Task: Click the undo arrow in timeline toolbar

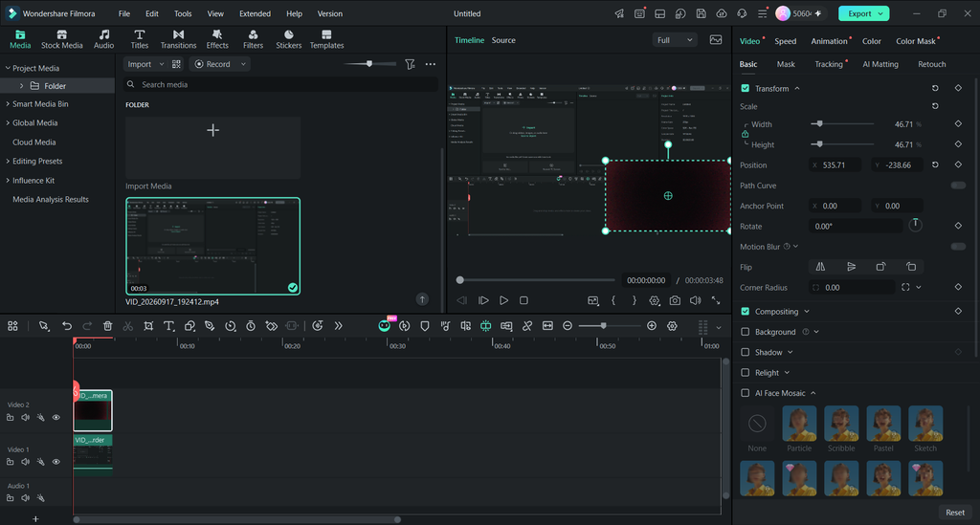Action: point(67,326)
